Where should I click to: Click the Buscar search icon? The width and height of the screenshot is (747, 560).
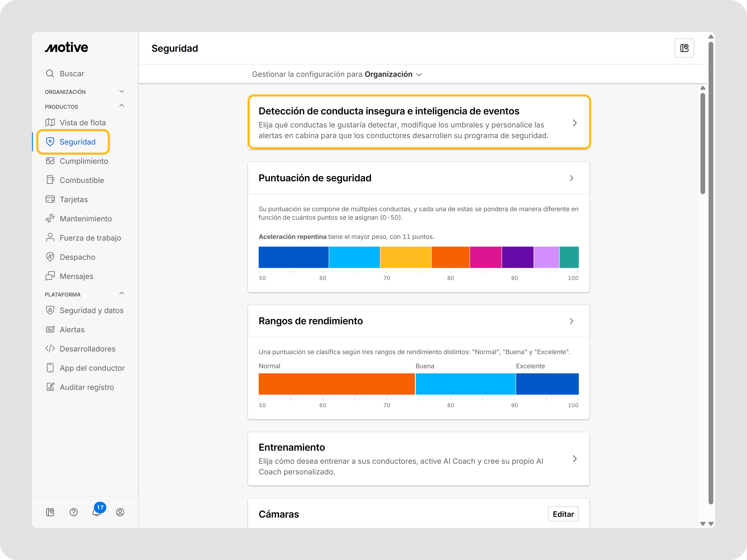[x=50, y=74]
